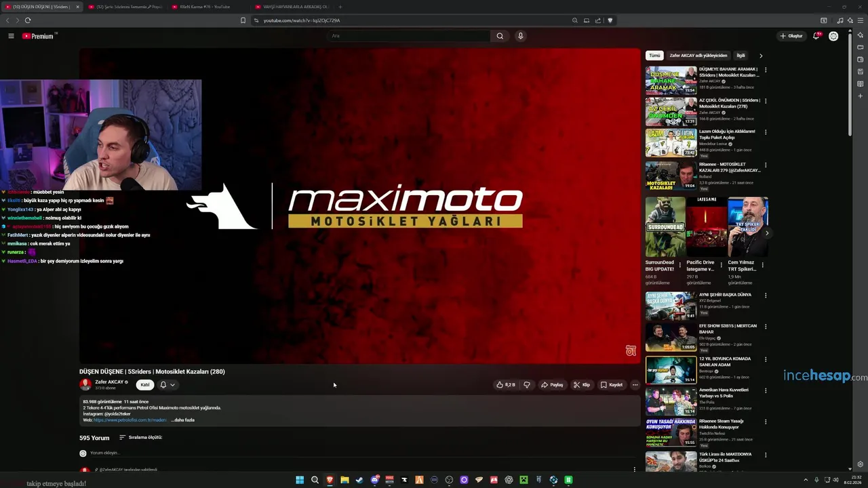Start voice search with the microphone icon

[x=520, y=36]
